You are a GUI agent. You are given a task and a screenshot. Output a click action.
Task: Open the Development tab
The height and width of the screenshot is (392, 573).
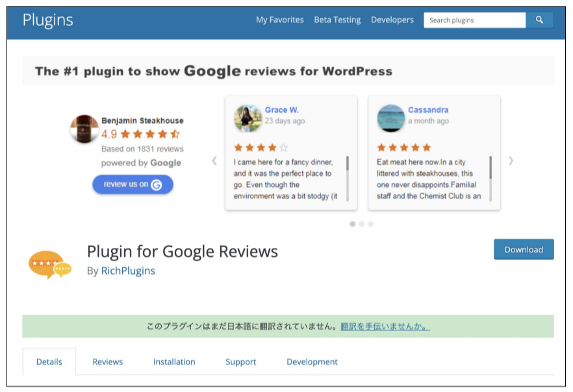312,361
